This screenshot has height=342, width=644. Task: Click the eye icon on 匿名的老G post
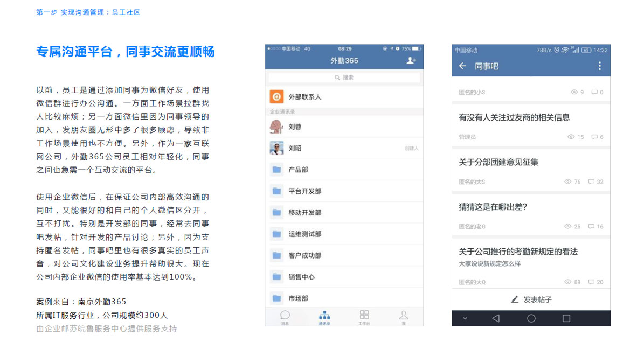pos(568,226)
